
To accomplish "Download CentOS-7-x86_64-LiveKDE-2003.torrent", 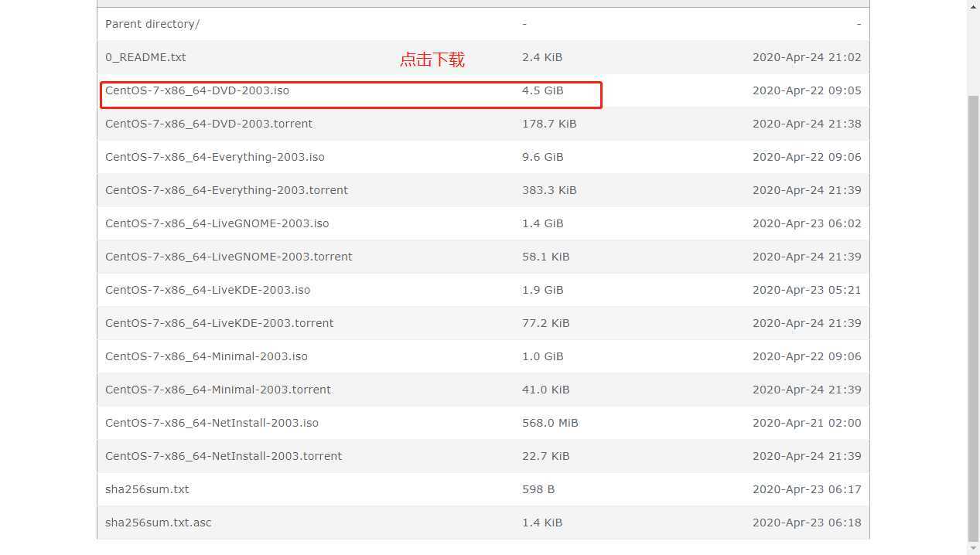I will point(220,323).
